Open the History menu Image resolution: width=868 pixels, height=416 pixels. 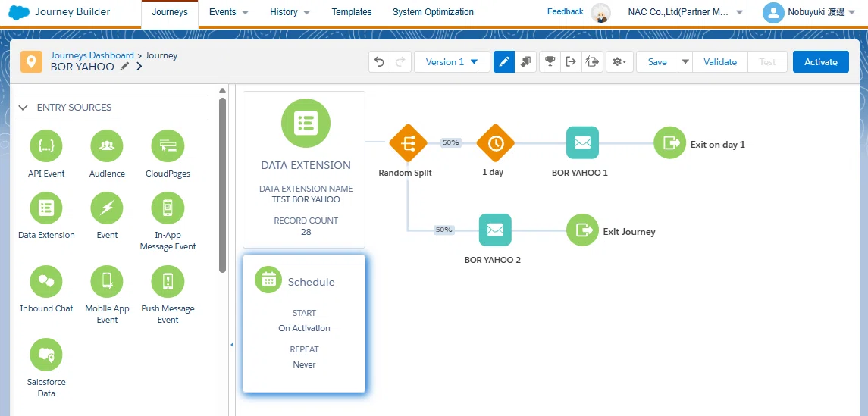pyautogui.click(x=290, y=12)
